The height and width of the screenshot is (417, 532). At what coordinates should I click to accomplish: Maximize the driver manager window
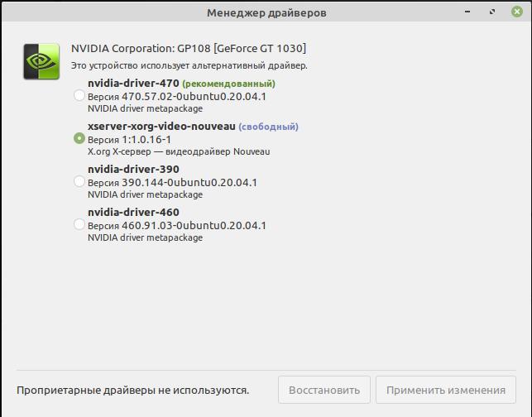click(493, 12)
